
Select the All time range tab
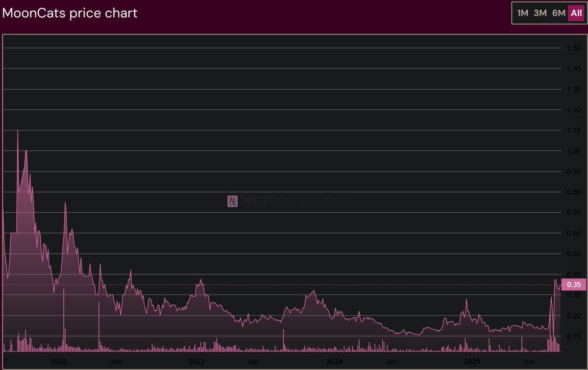click(x=576, y=13)
